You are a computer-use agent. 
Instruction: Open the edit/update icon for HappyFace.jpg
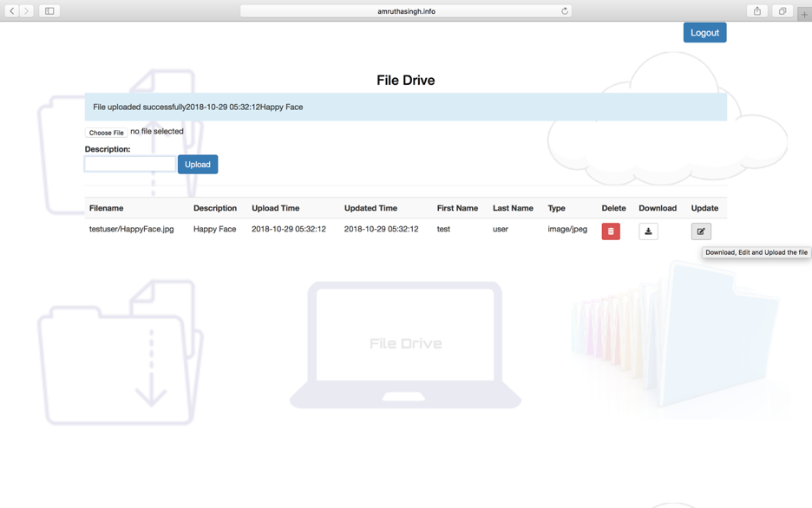coord(700,231)
